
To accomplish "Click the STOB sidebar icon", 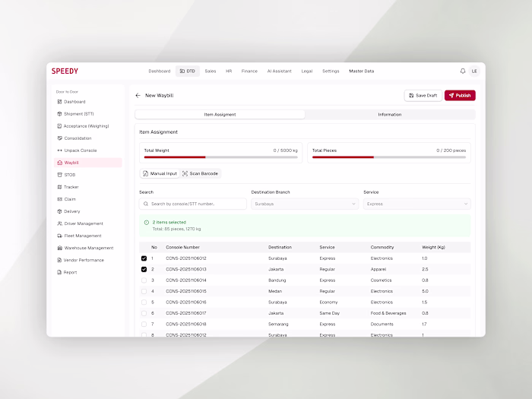I will (x=60, y=175).
